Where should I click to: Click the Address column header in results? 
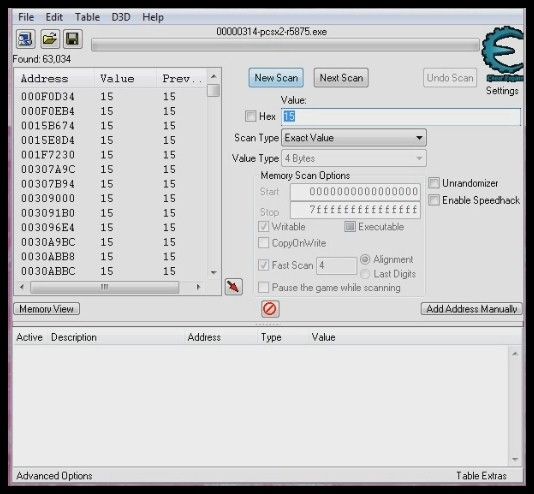pyautogui.click(x=54, y=79)
